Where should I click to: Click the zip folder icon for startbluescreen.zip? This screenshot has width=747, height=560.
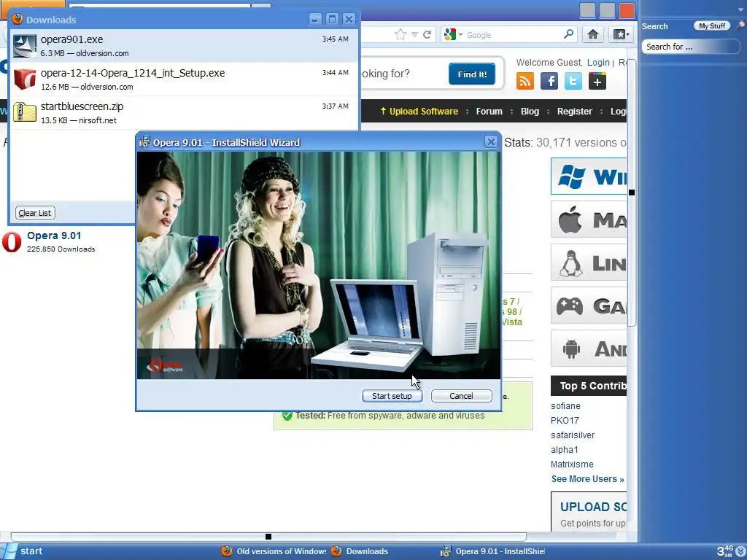tap(25, 112)
